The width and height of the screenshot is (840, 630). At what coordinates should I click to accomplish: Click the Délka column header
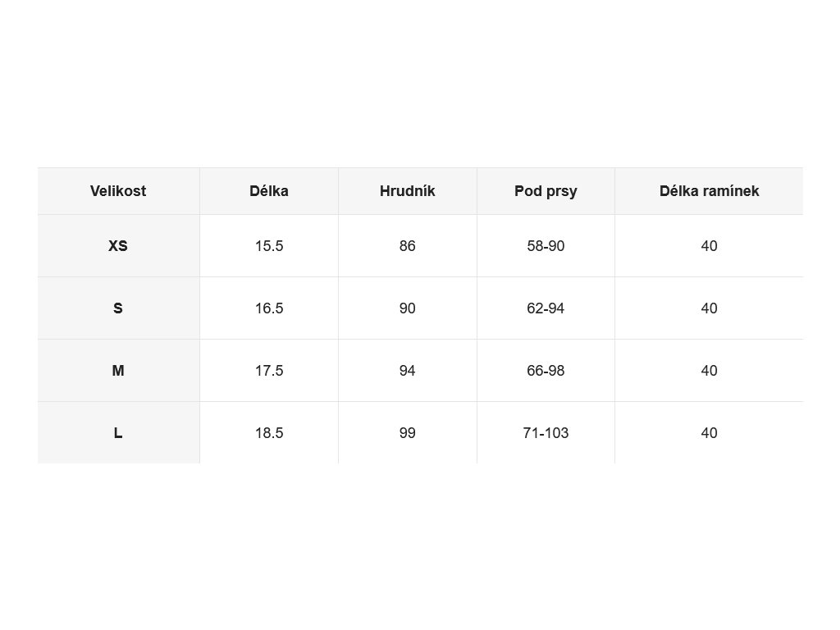pyautogui.click(x=269, y=191)
